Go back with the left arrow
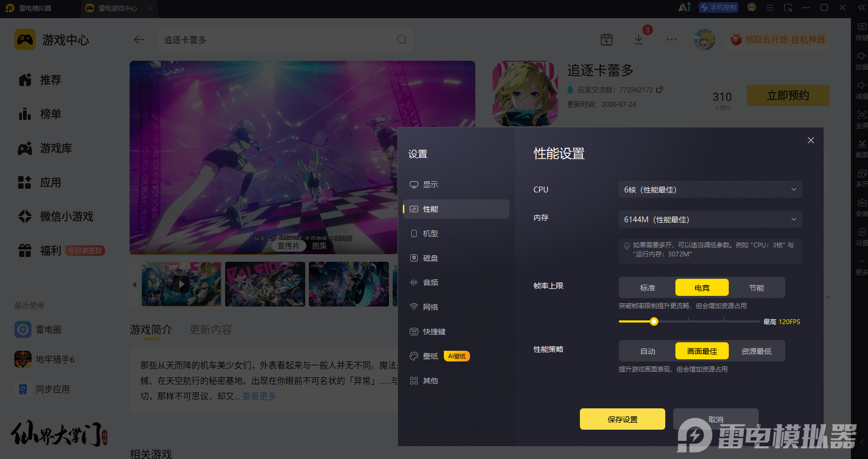The image size is (868, 459). pos(139,39)
